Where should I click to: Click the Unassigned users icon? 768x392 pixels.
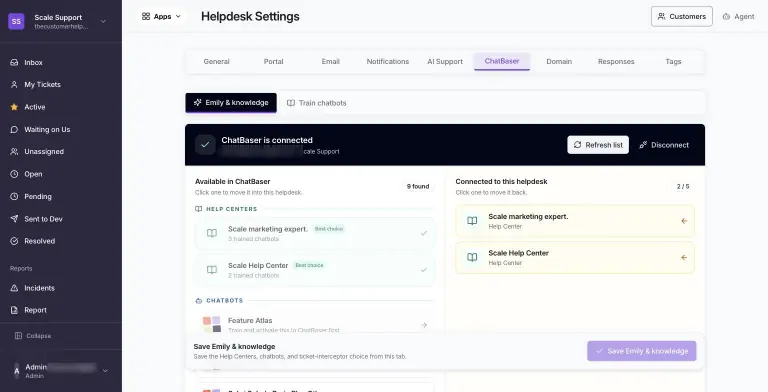[x=14, y=151]
